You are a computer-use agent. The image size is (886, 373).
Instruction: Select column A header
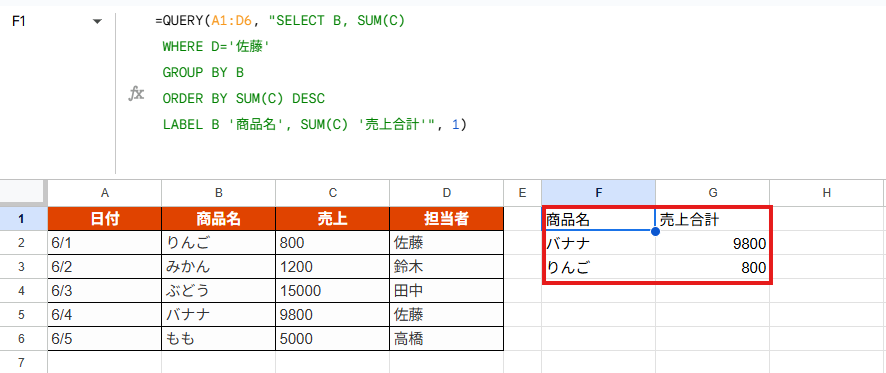(105, 193)
